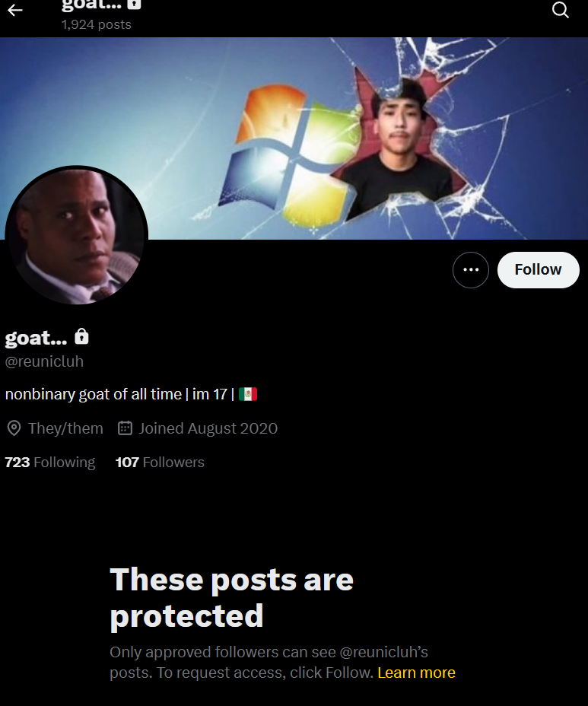Screen dimensions: 588x706
Task: Go back using the left arrow
Action: tap(15, 10)
